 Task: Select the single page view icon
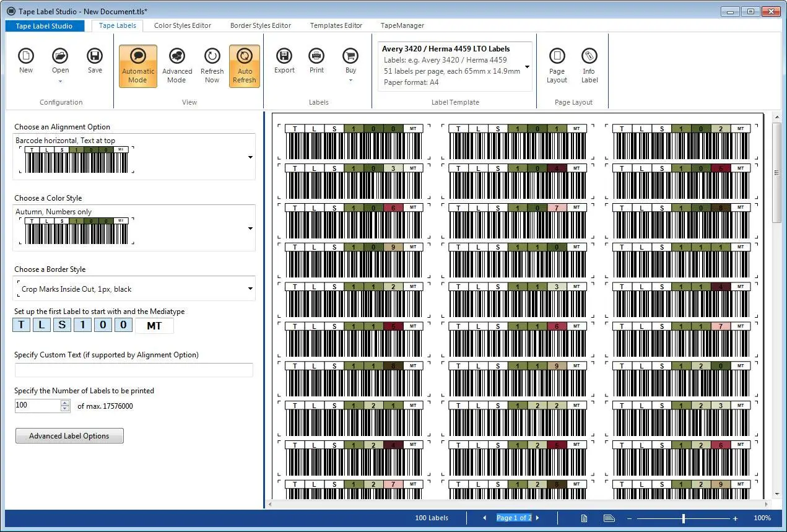coord(584,518)
